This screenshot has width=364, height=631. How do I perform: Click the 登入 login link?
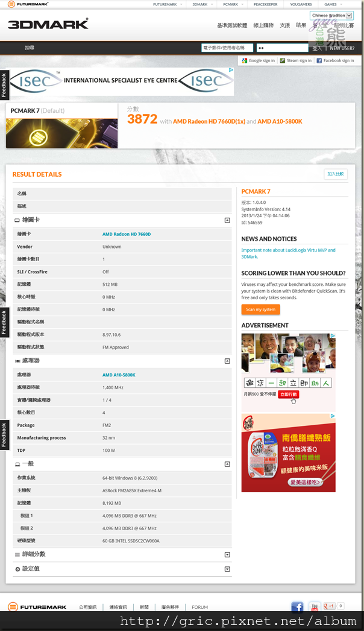click(317, 48)
